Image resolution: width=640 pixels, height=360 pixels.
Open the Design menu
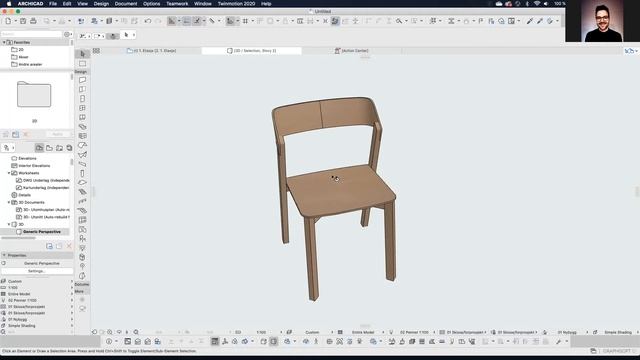point(101,4)
